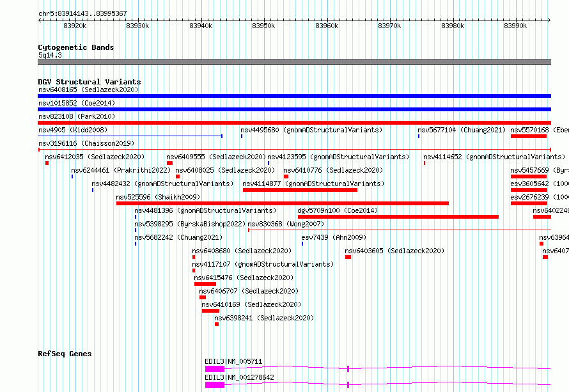This screenshot has width=569, height=392.
Task: Open nsv5677104 (Chuang2021) variant
Action: pyautogui.click(x=462, y=130)
